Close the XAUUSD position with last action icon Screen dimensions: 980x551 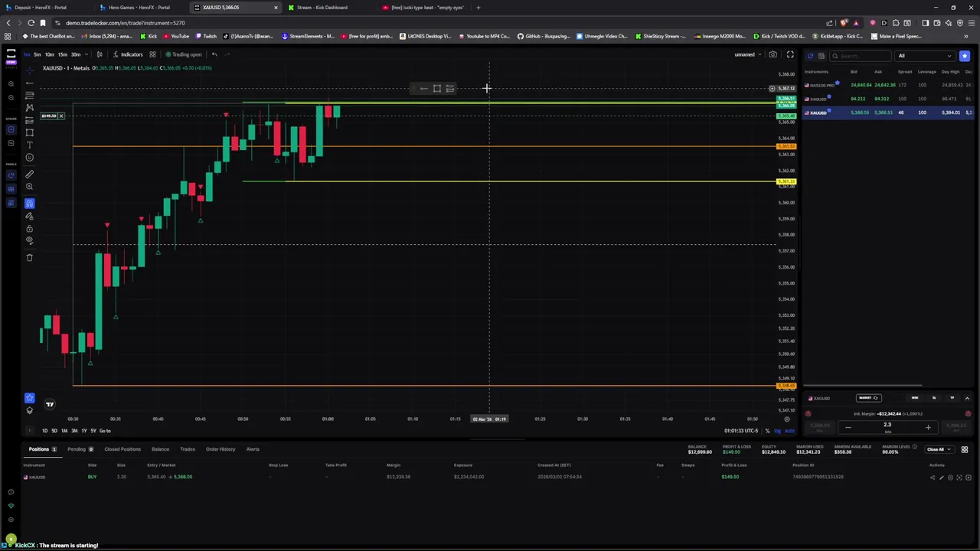969,478
